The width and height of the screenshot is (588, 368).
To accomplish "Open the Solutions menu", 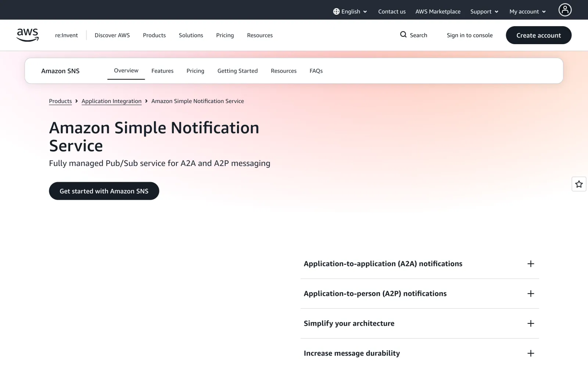I will coord(191,35).
